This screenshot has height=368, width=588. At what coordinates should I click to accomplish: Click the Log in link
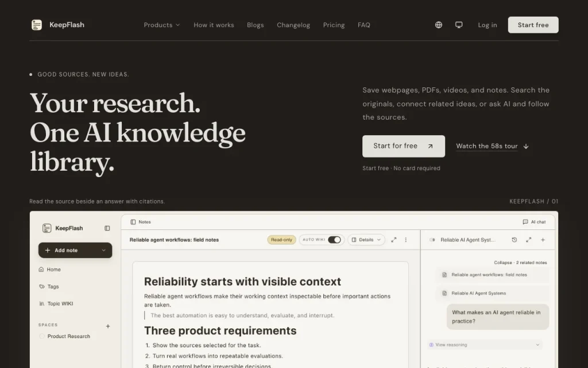click(487, 25)
